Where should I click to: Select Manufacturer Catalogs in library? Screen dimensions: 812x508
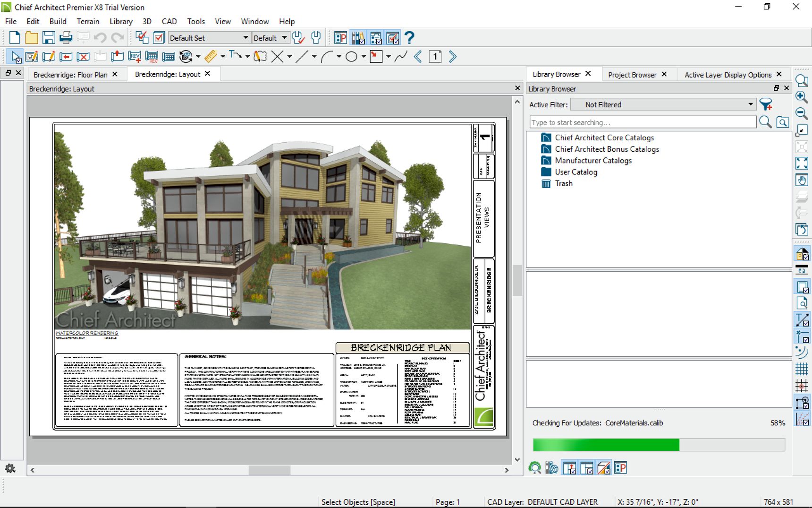point(593,161)
